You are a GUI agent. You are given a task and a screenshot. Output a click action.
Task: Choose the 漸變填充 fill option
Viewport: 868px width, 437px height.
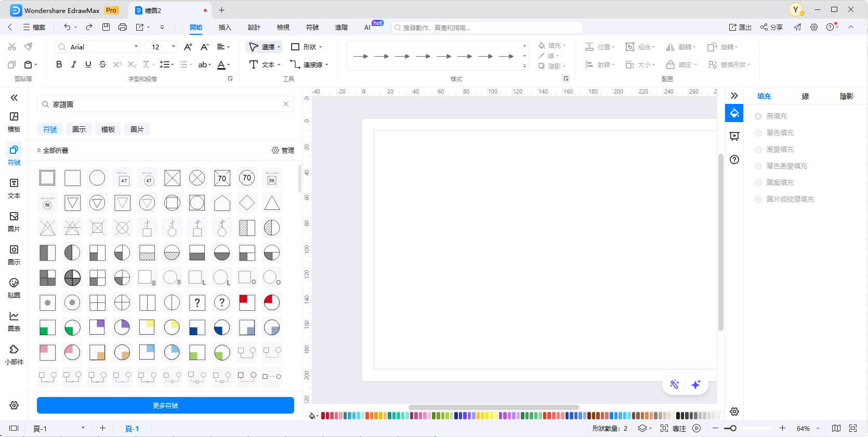point(758,150)
